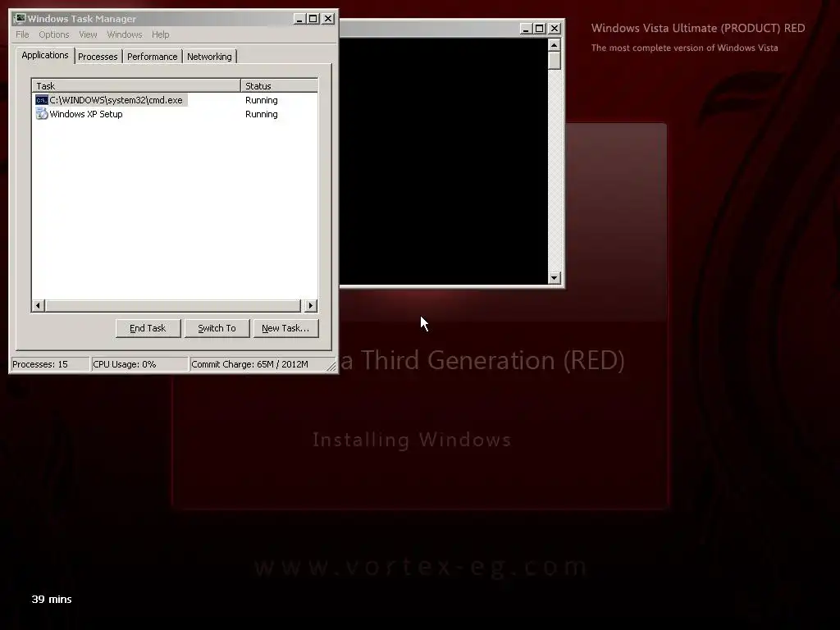
Task: Click Running status of cmd.exe
Action: (x=262, y=100)
